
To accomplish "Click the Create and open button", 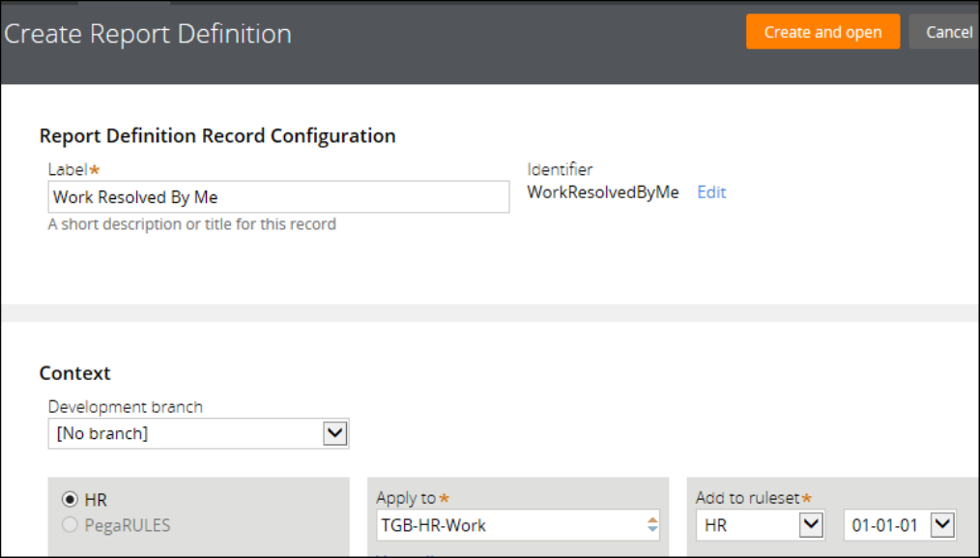I will (x=822, y=32).
